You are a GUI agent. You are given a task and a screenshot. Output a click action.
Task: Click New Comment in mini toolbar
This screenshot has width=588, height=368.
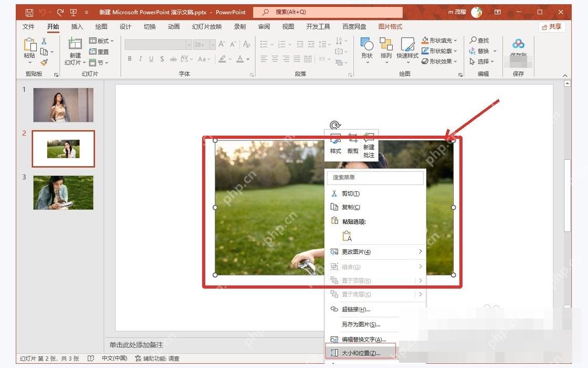[369, 145]
